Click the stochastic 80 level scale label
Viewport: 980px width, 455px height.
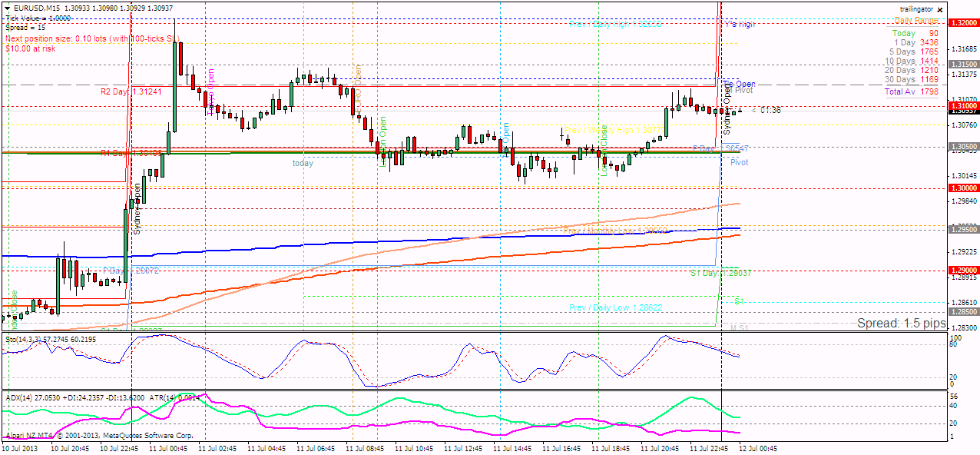click(953, 345)
